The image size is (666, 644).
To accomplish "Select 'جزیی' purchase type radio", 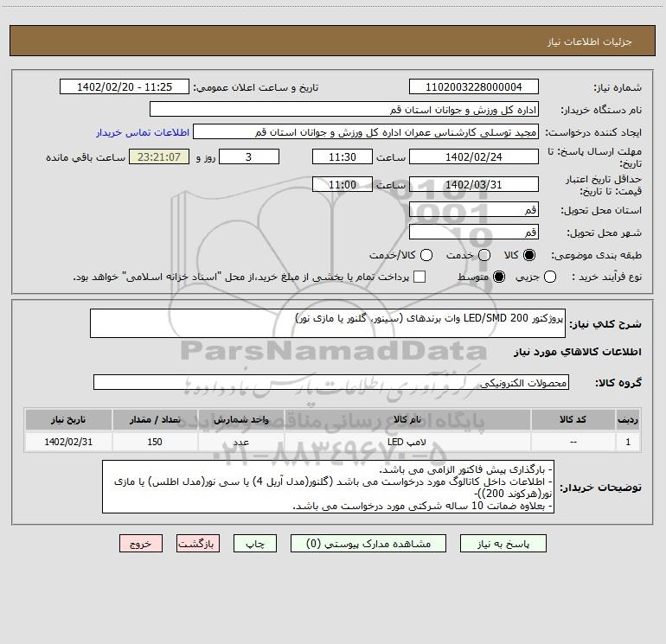I will pyautogui.click(x=549, y=277).
